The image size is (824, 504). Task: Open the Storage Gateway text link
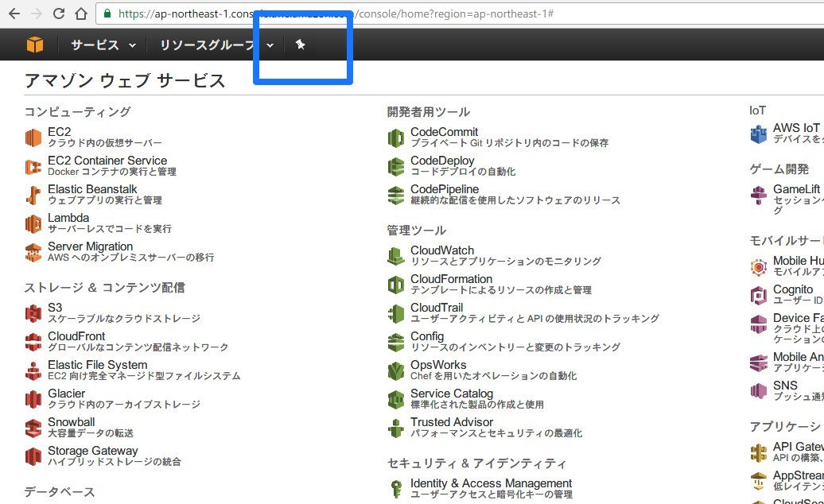[x=92, y=451]
